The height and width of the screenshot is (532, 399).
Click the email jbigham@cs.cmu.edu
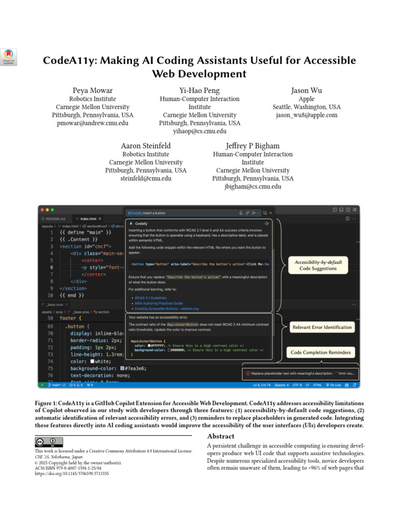253,187
